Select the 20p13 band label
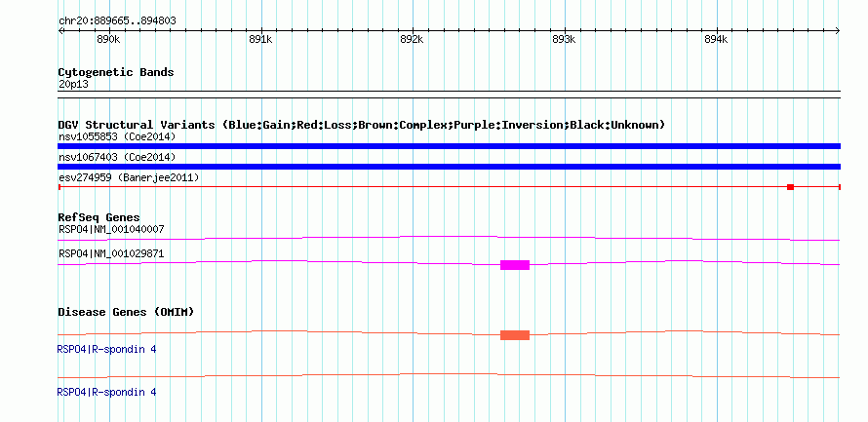The width and height of the screenshot is (868, 422). [x=73, y=85]
